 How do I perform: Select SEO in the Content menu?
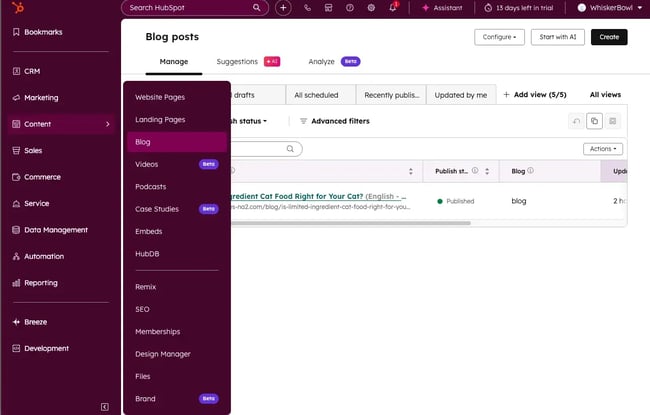point(177,309)
